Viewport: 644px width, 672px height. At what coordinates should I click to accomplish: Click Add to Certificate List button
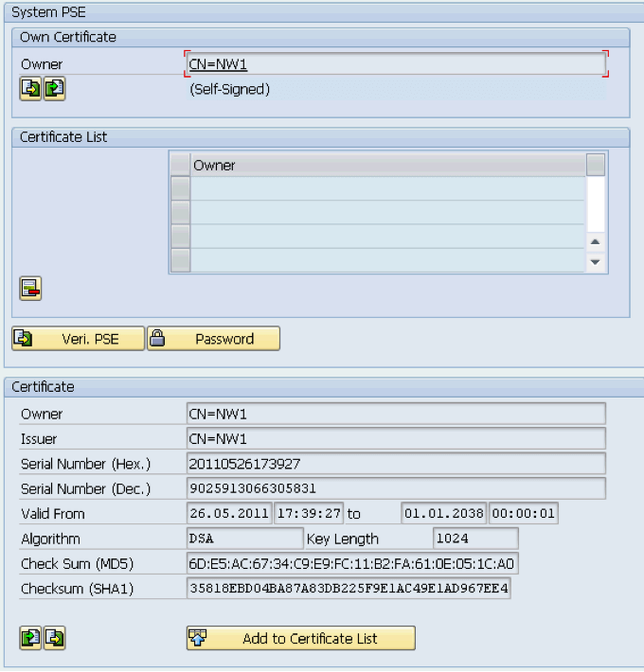(x=300, y=639)
